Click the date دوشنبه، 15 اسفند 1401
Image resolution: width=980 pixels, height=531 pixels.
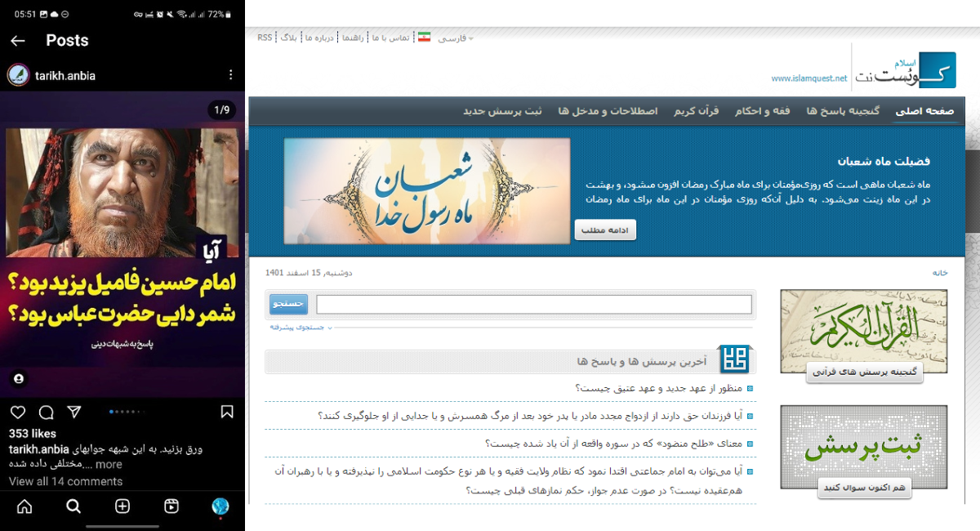(x=309, y=274)
